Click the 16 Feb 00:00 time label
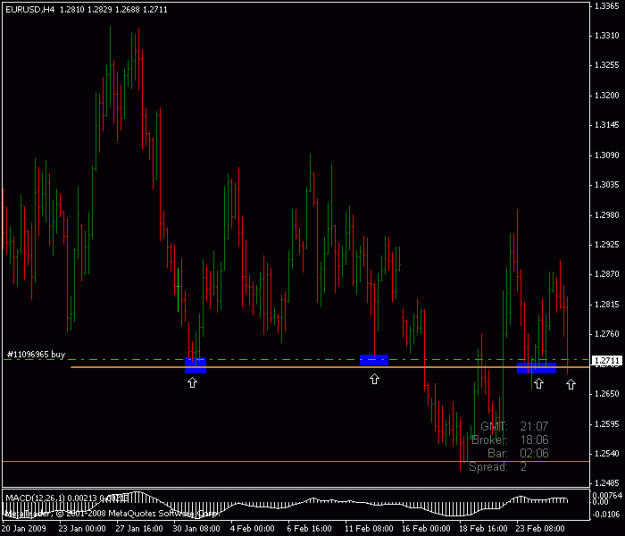625x536 pixels. (426, 529)
